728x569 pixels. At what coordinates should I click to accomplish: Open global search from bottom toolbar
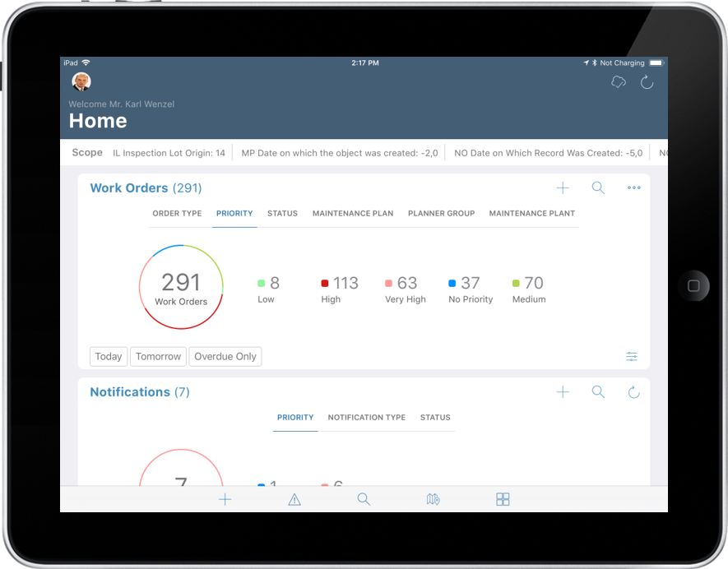[364, 499]
